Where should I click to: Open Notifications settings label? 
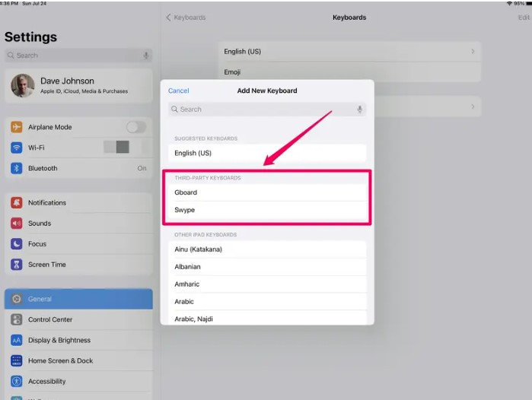tap(47, 203)
